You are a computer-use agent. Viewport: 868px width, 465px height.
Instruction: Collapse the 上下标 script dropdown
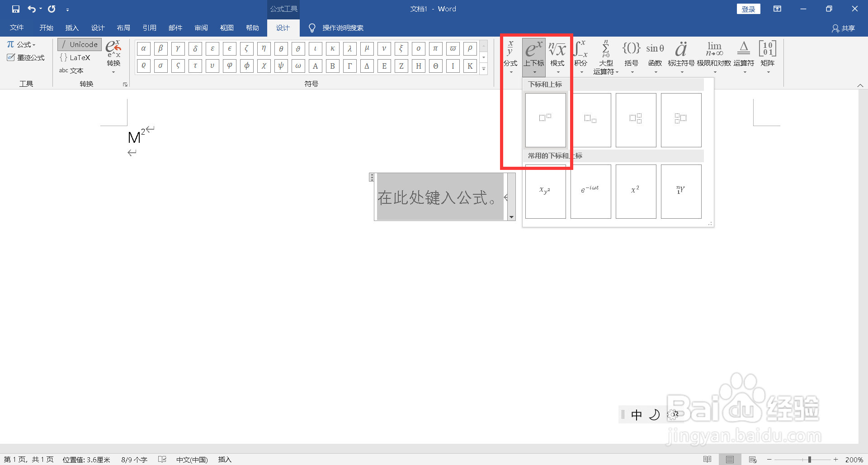pyautogui.click(x=534, y=56)
